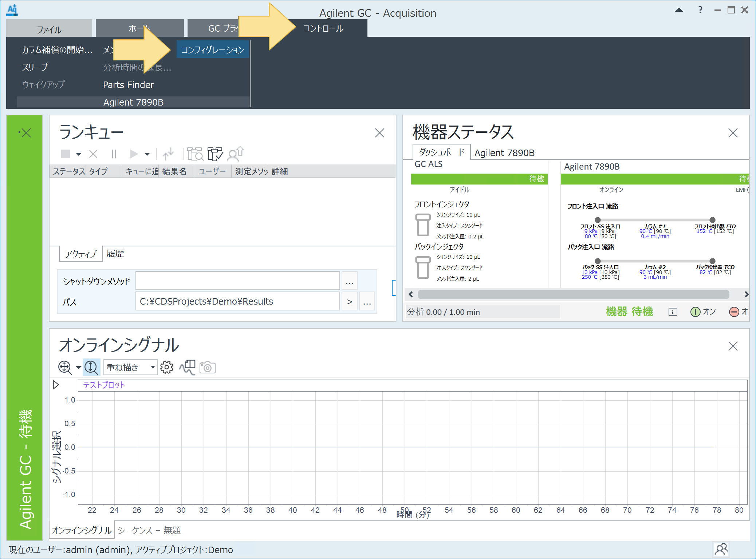The height and width of the screenshot is (559, 756).
Task: Pause the run queue
Action: [114, 154]
